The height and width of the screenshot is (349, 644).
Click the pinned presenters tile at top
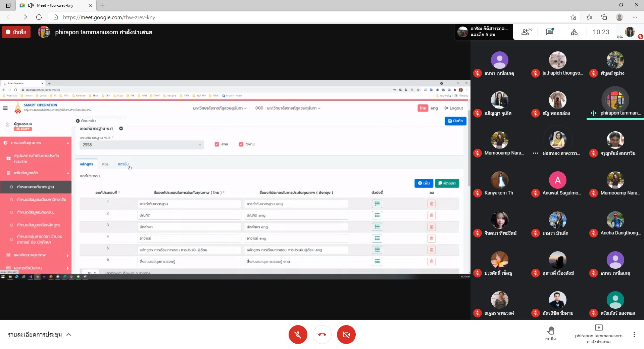click(484, 32)
